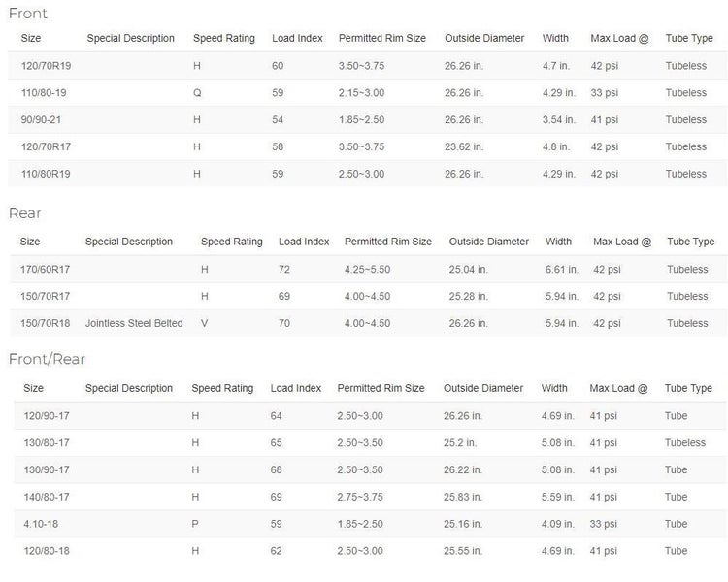
Task: Click the Front section heading
Action: (x=27, y=14)
